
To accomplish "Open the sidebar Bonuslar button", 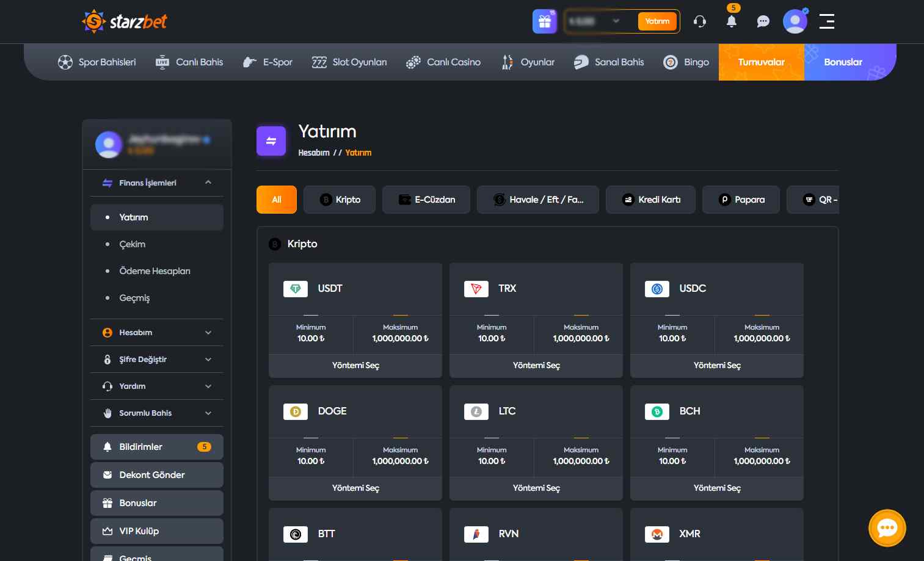I will [x=157, y=503].
